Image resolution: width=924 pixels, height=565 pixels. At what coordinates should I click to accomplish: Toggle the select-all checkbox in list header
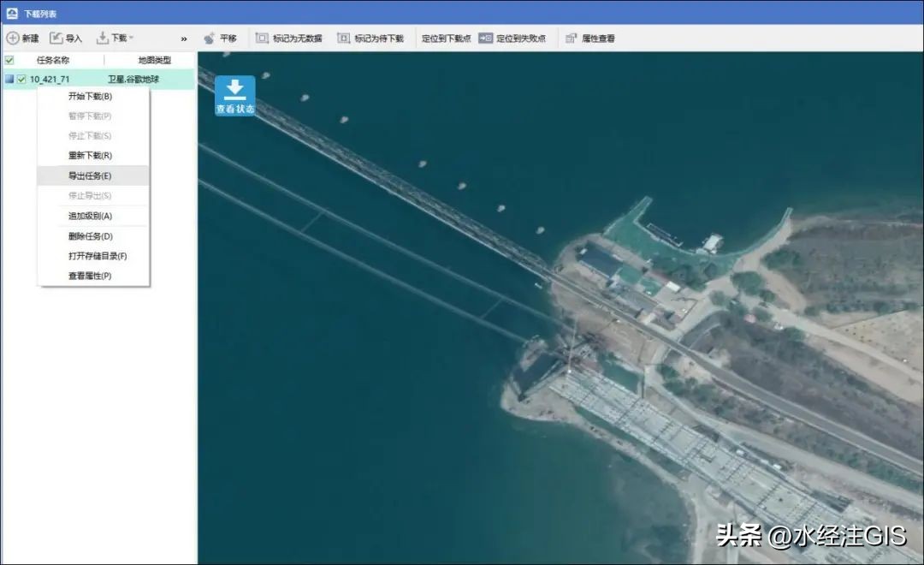click(11, 61)
